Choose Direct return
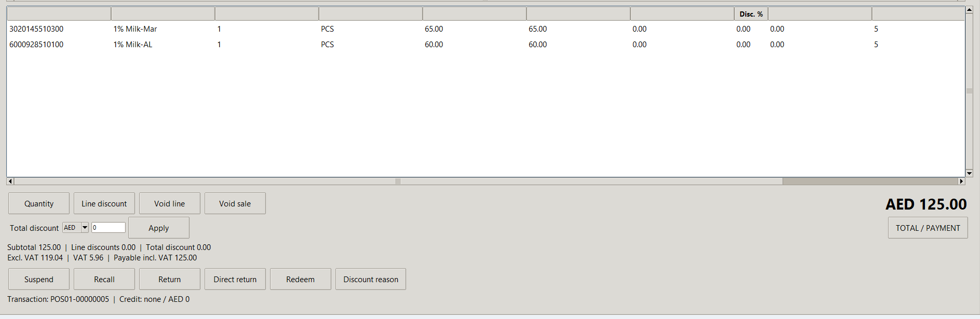Viewport: 980px width, 319px height. point(235,279)
